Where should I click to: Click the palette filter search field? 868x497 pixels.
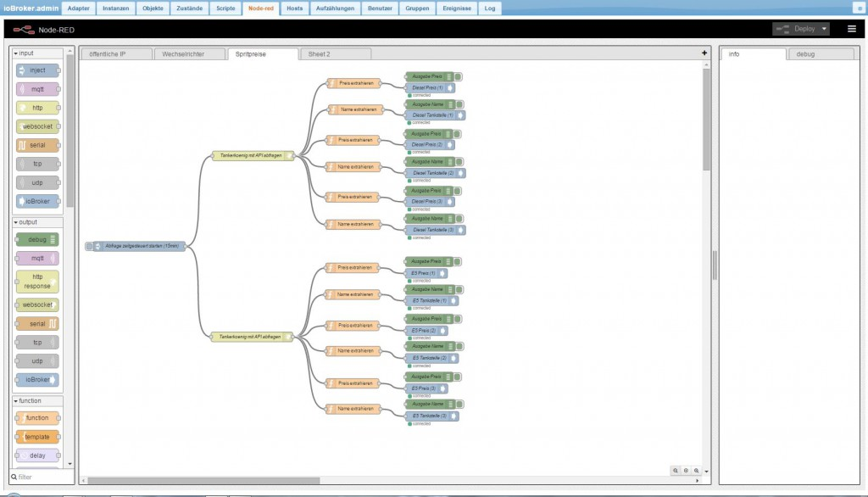[41, 477]
